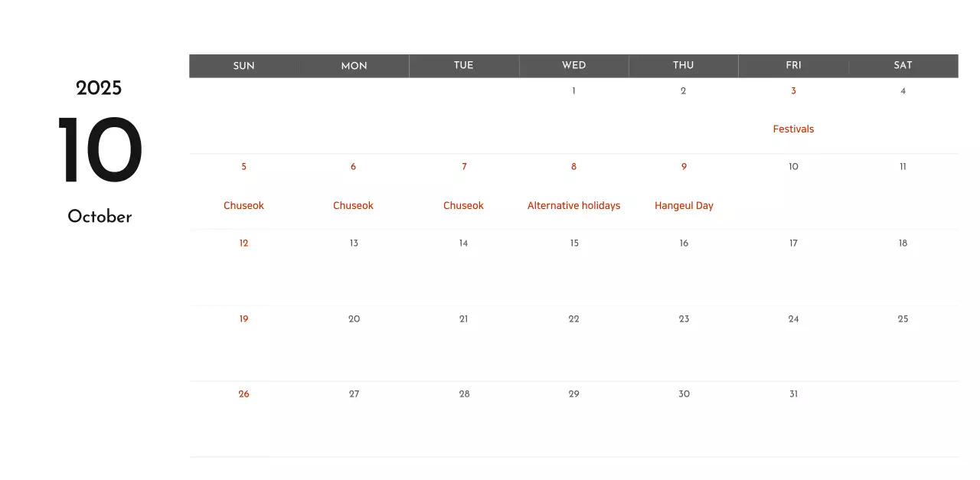Open the Chuseok entry on October 6
The width and height of the screenshot is (980, 480).
[353, 205]
